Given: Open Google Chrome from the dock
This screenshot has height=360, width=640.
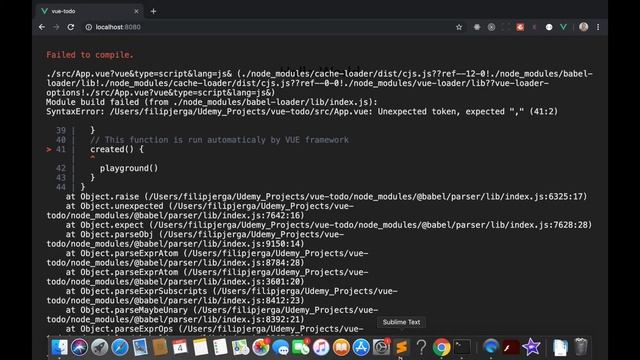Looking at the screenshot, I should (x=442, y=347).
